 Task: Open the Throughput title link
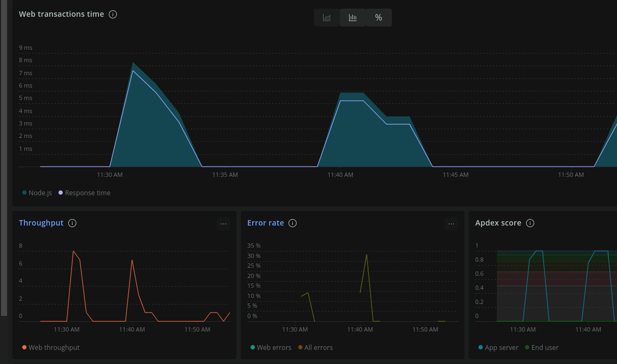pos(41,223)
